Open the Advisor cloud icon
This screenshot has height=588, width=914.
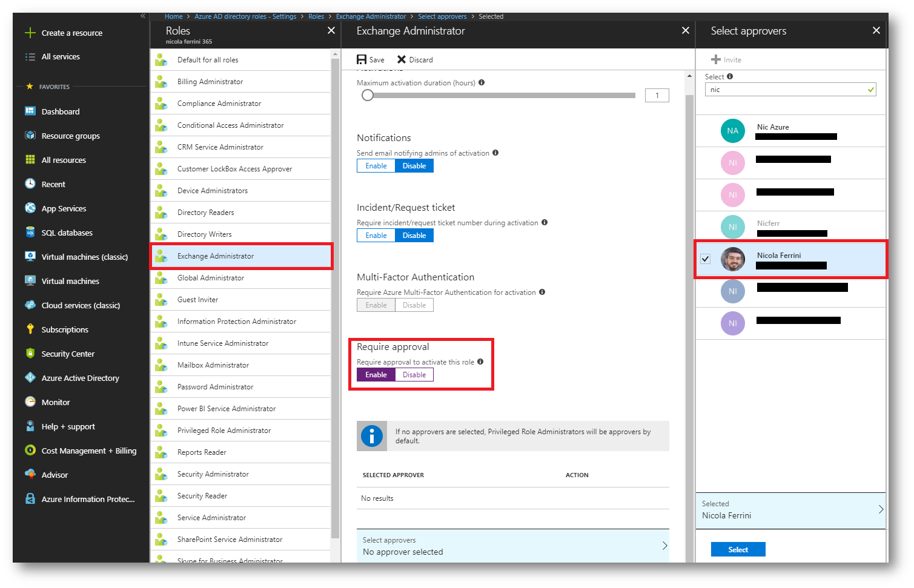pyautogui.click(x=30, y=475)
